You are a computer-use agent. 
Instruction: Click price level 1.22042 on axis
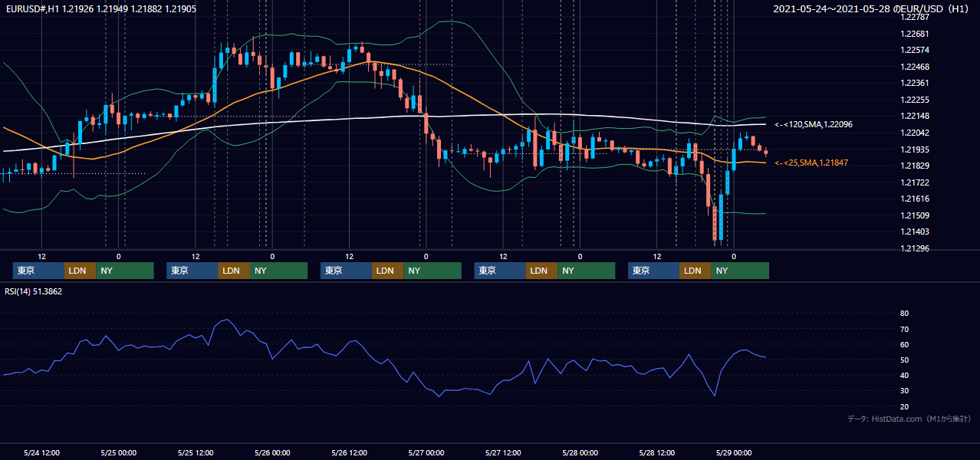[x=916, y=133]
